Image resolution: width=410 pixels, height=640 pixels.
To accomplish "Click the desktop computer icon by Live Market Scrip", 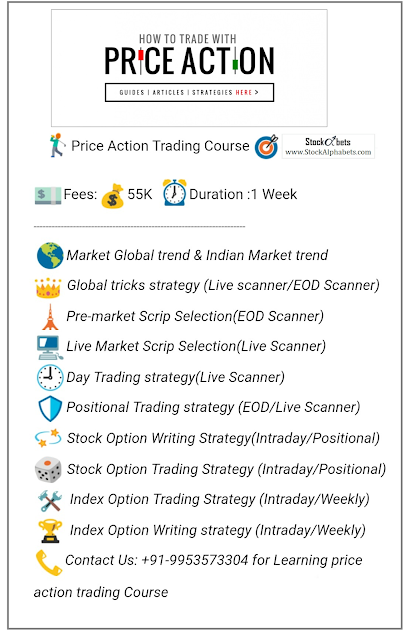I will click(50, 348).
